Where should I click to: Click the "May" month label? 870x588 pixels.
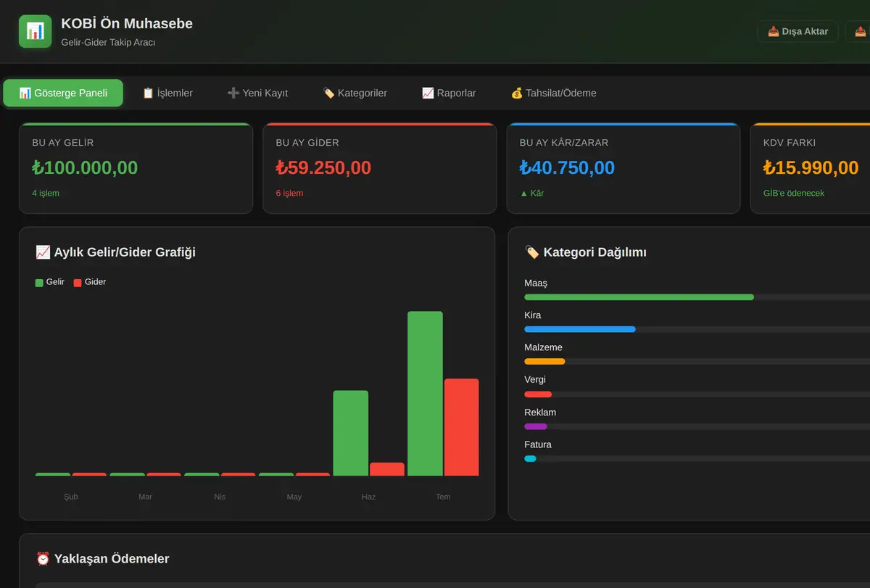pos(294,497)
